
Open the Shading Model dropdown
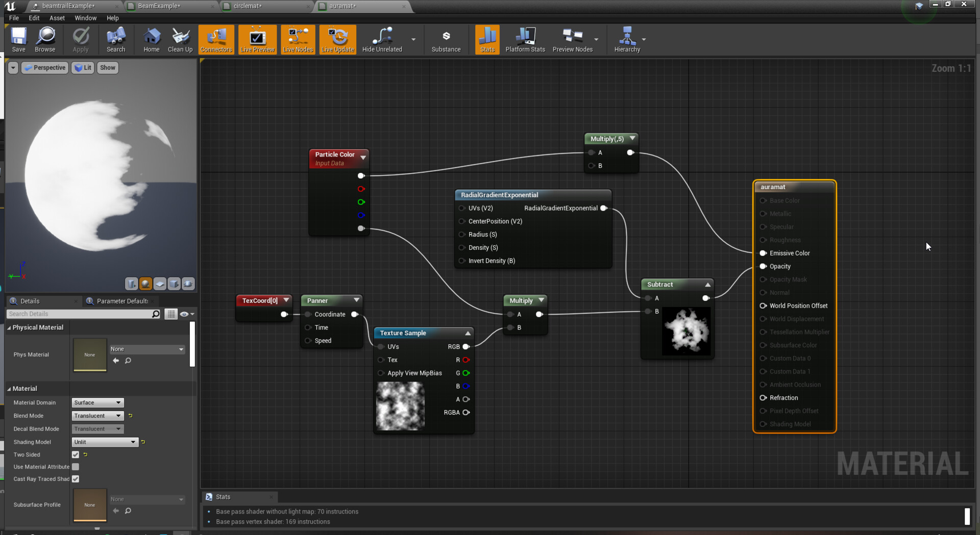pos(105,442)
